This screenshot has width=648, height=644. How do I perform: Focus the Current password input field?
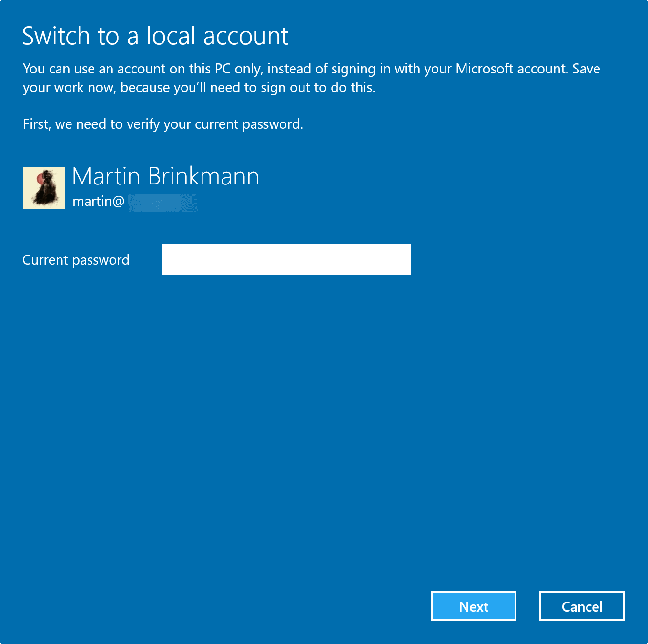point(286,259)
